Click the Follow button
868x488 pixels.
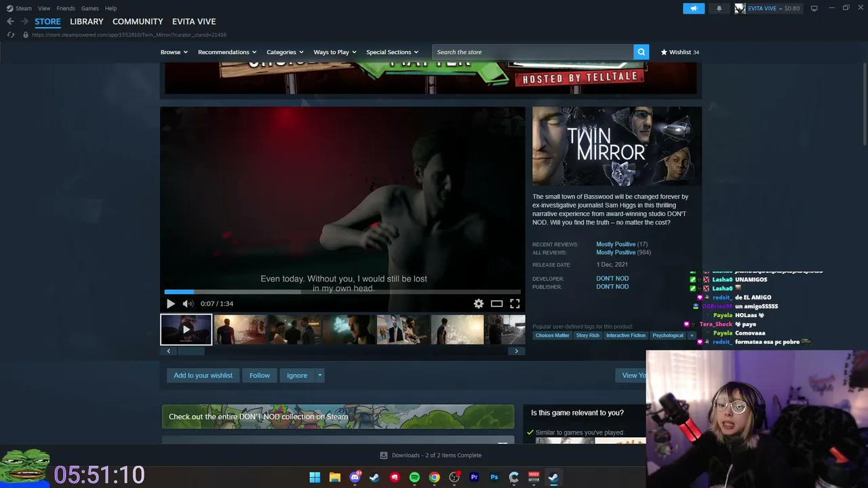(260, 375)
